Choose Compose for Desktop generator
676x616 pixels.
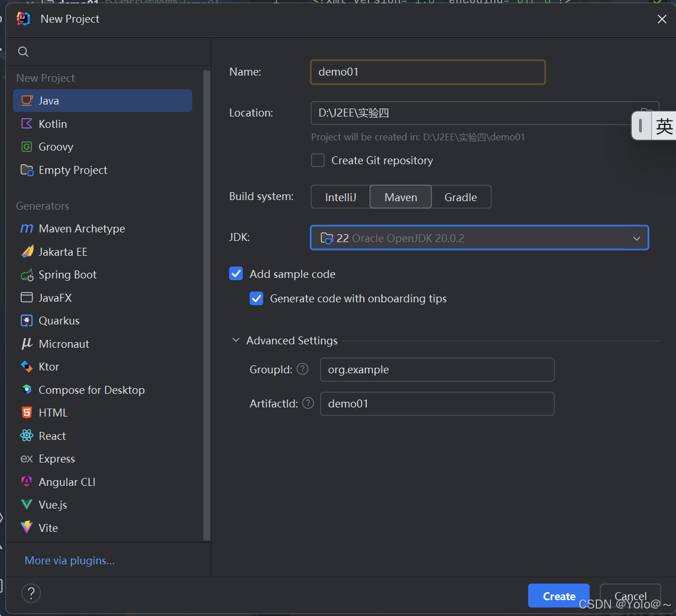point(102,390)
